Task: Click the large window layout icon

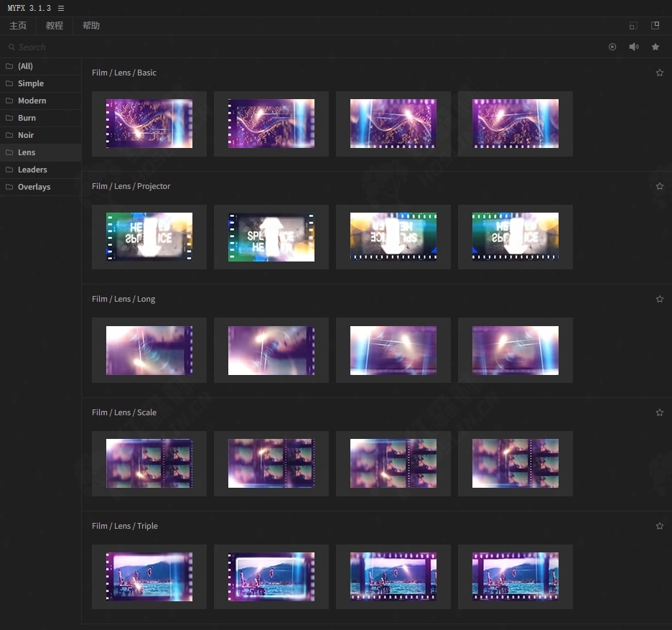Action: (655, 25)
